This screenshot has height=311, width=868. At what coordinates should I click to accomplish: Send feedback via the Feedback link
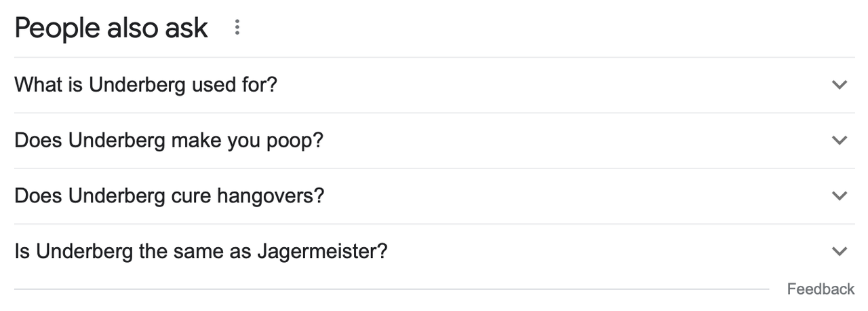point(821,289)
